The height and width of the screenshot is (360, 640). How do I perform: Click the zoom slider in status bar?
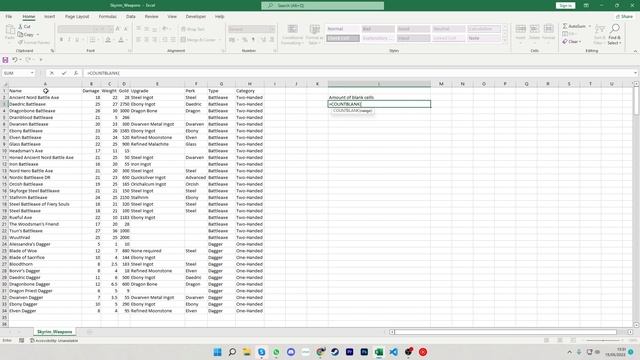pos(603,340)
